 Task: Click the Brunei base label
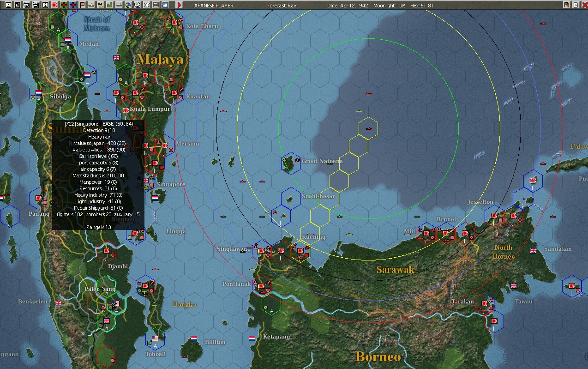(446, 219)
